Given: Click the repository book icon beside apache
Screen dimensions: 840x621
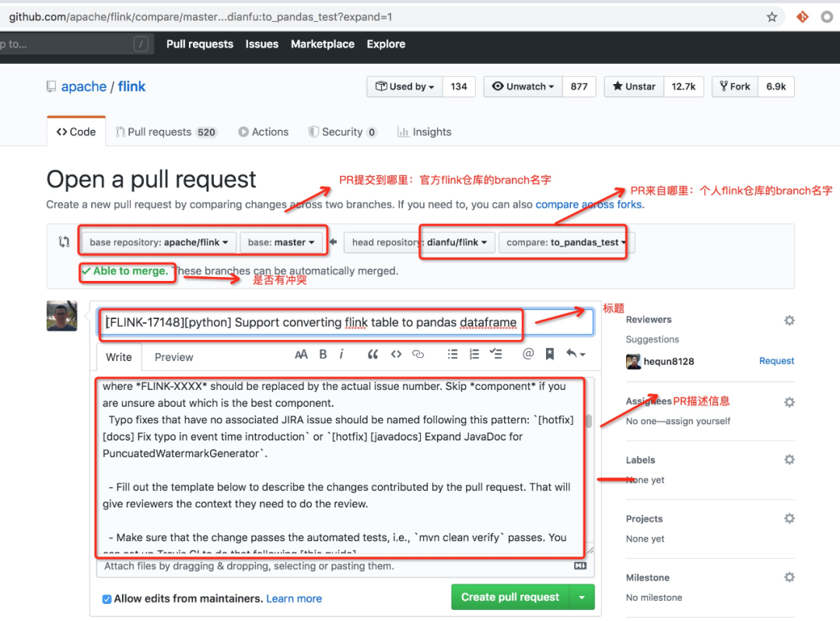Looking at the screenshot, I should [51, 87].
